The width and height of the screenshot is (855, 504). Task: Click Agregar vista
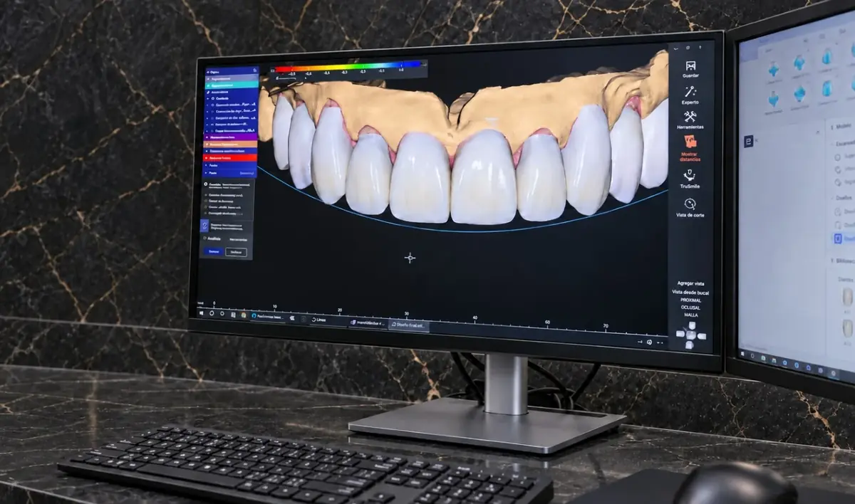[690, 283]
